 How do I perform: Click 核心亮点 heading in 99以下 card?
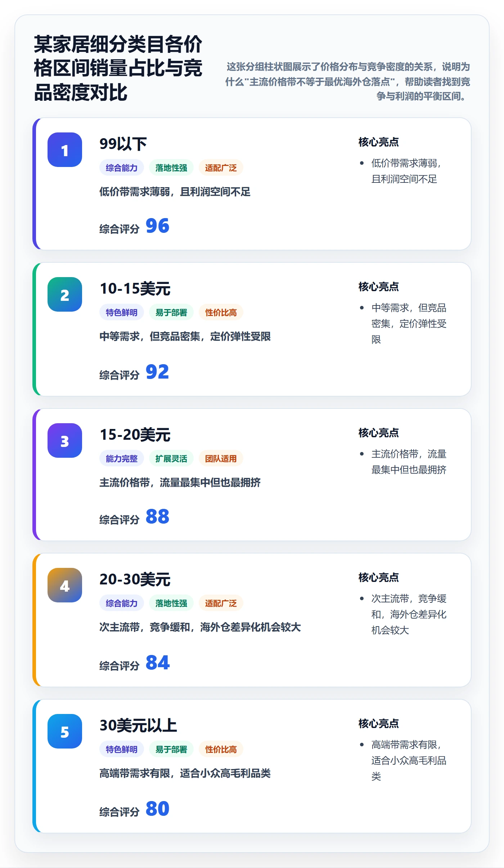(379, 142)
